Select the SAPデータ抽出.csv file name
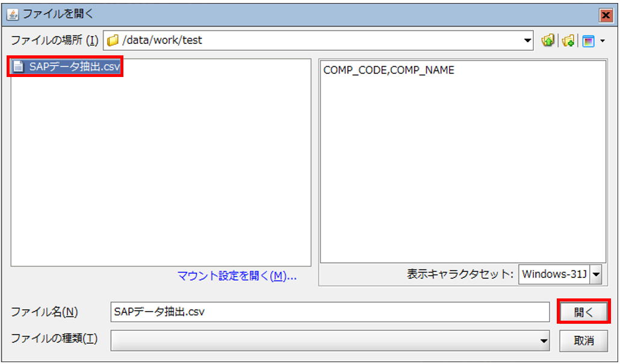Viewport: 620px width, 364px height. click(x=74, y=67)
